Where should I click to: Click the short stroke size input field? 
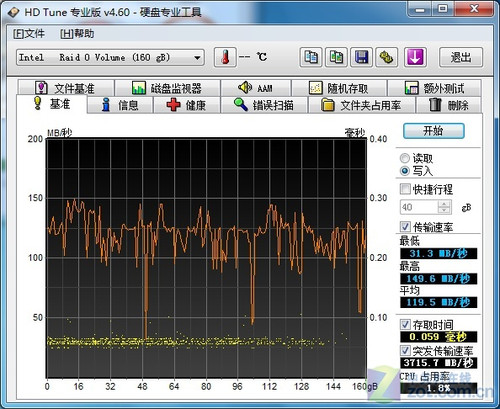[419, 207]
